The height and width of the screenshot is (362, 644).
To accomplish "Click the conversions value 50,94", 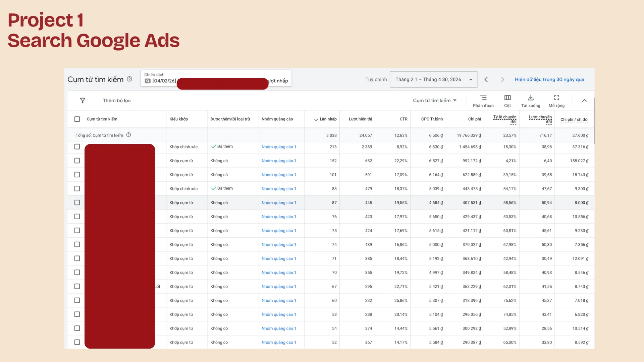I will click(x=547, y=203).
